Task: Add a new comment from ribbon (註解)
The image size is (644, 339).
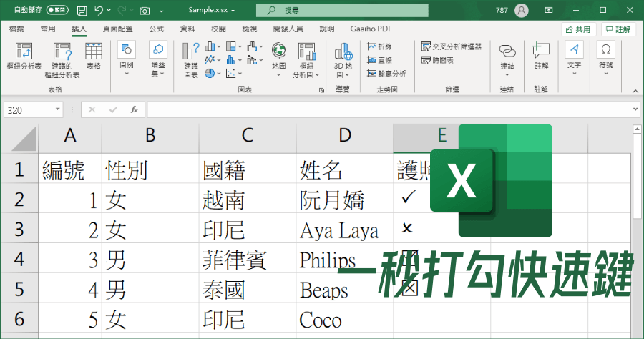Action: click(541, 56)
